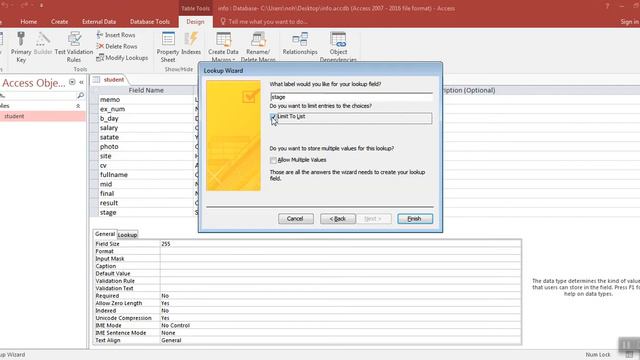Select the satate field name

point(109,137)
